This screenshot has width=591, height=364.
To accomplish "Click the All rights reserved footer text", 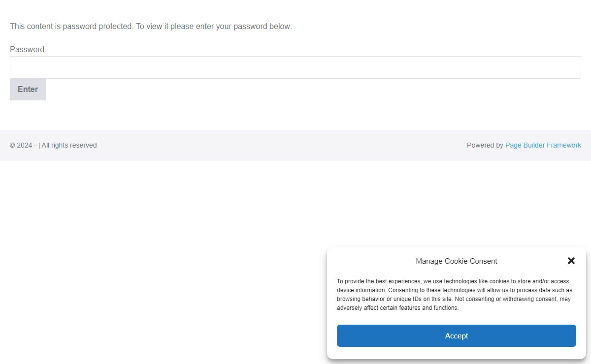I will [x=69, y=145].
